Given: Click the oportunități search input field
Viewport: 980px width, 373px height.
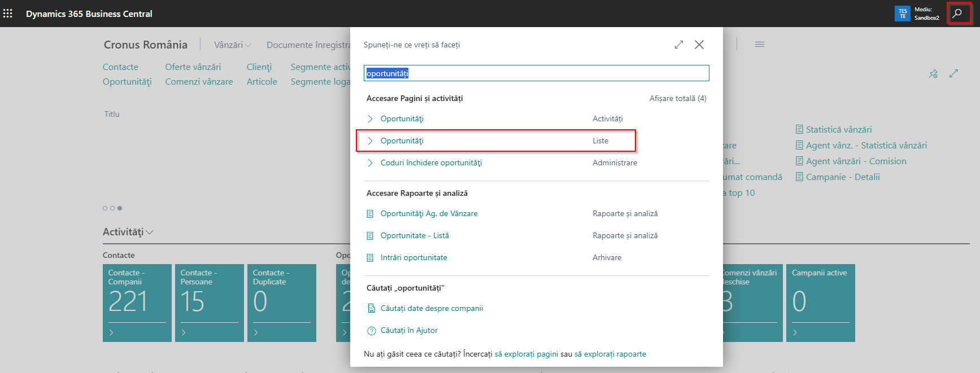Looking at the screenshot, I should pos(535,73).
